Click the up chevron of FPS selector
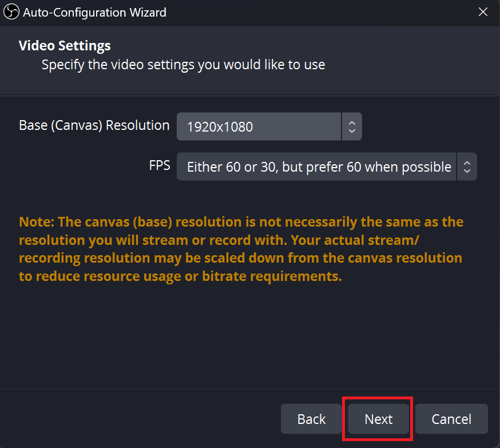The image size is (500, 448). [467, 162]
